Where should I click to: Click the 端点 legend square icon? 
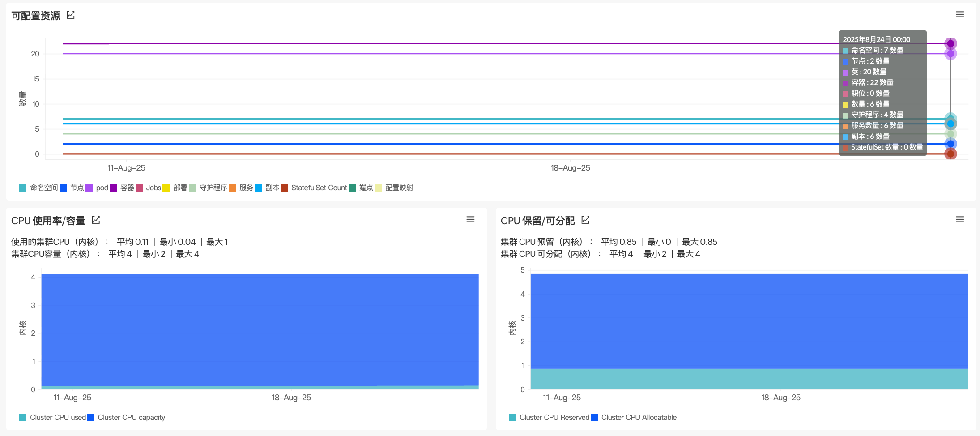coord(352,188)
